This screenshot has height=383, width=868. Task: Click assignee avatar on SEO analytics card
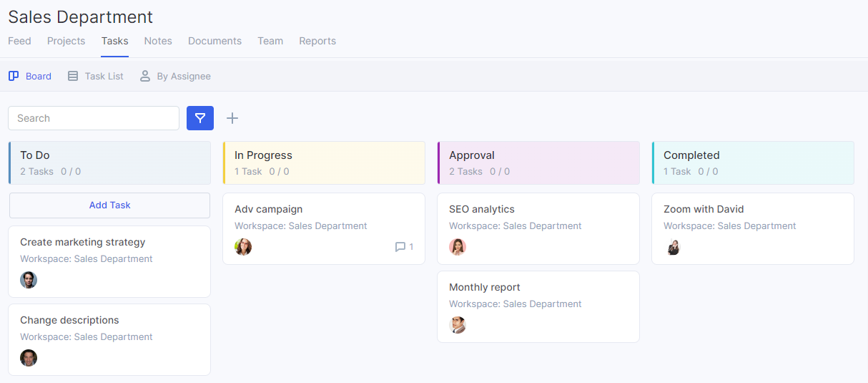(458, 247)
